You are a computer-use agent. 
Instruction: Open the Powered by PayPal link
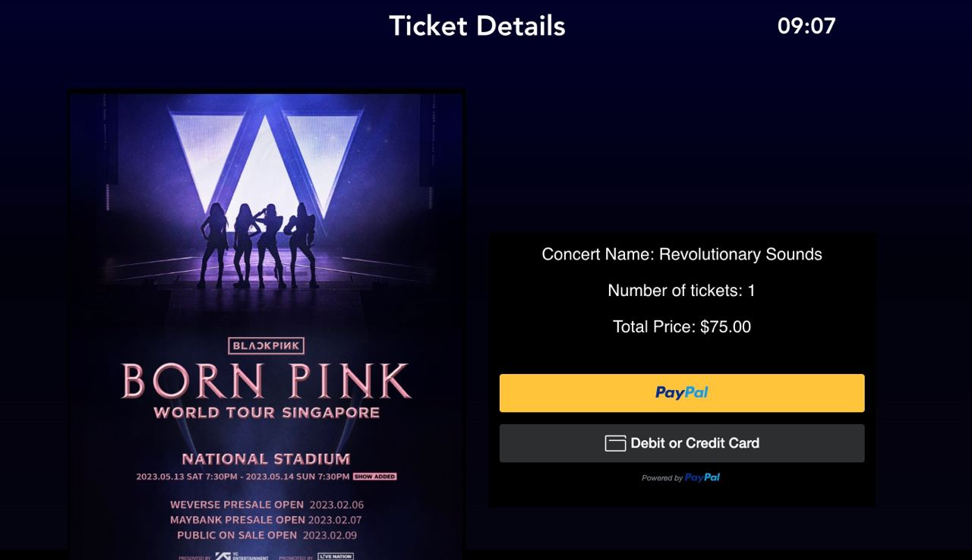681,477
